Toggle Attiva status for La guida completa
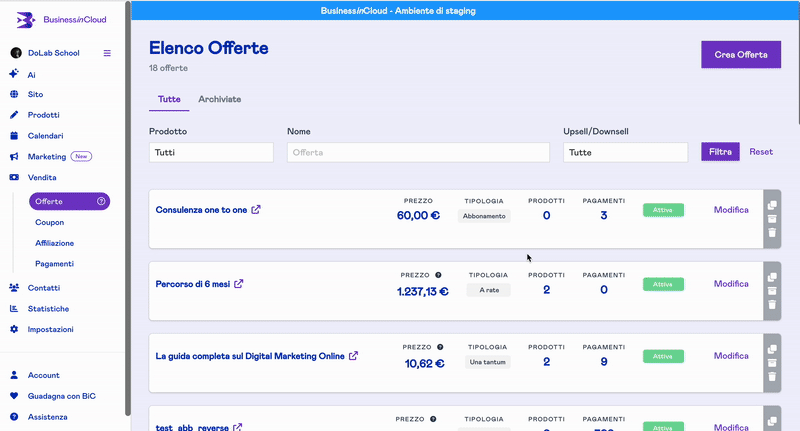The height and width of the screenshot is (431, 800). click(662, 356)
